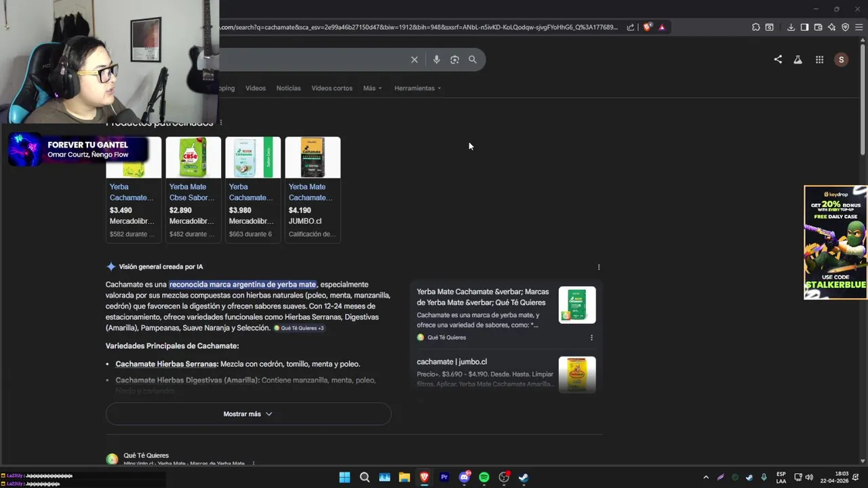Image resolution: width=868 pixels, height=488 pixels.
Task: Open Yerba Cachamate product priced $3.980
Action: coord(253,189)
